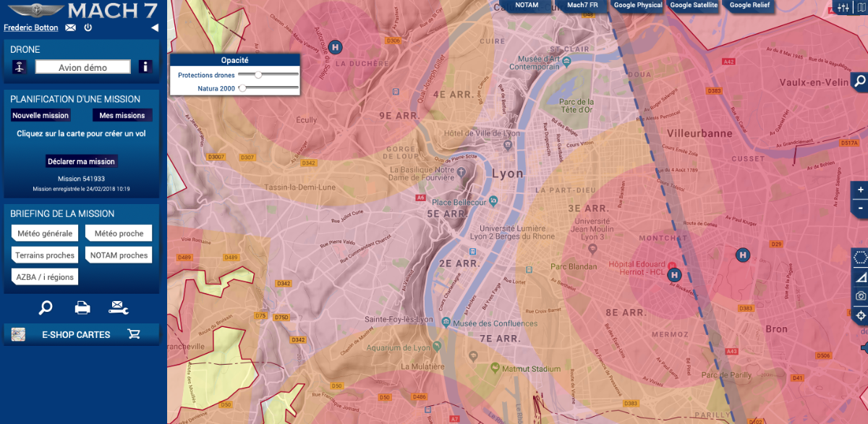
Task: Click the 'Bron' map label
Action: 776,329
